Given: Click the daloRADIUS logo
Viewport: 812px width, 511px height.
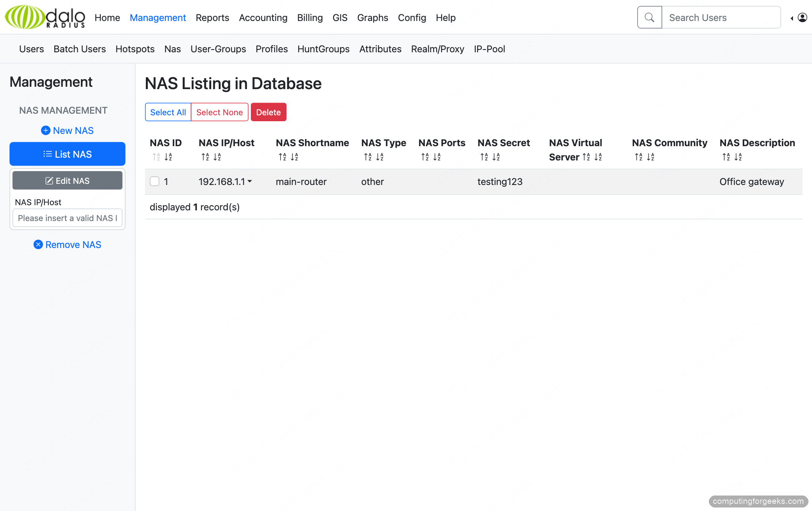Looking at the screenshot, I should [x=45, y=17].
